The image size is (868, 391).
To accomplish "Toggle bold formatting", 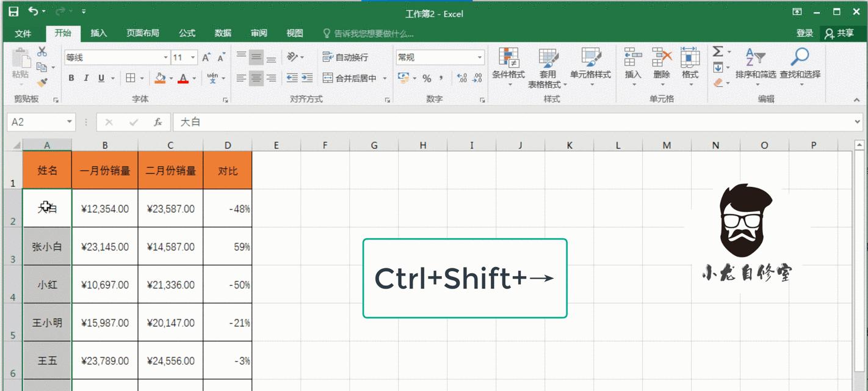I will [x=71, y=78].
